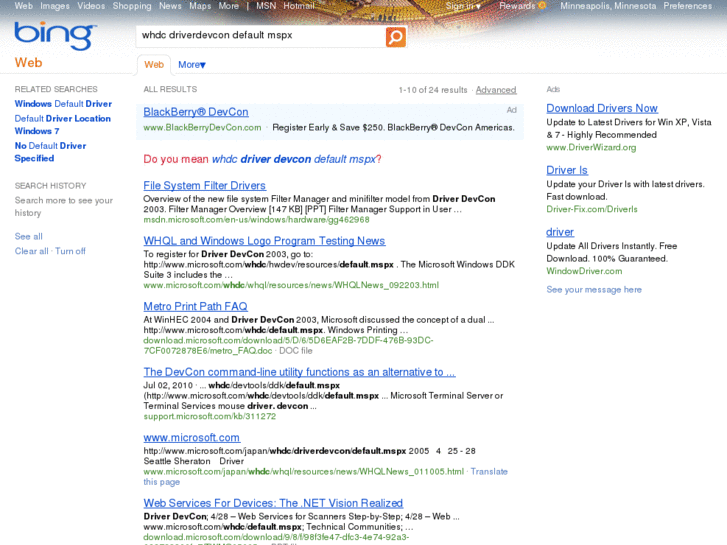727x545 pixels.
Task: Expand the Sign in dropdown
Action: click(x=463, y=6)
